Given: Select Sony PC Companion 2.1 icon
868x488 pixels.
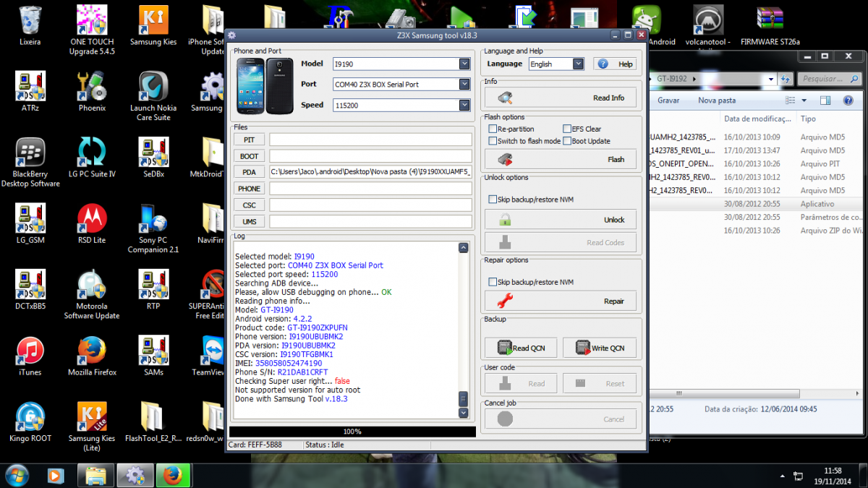Looking at the screenshot, I should [153, 228].
